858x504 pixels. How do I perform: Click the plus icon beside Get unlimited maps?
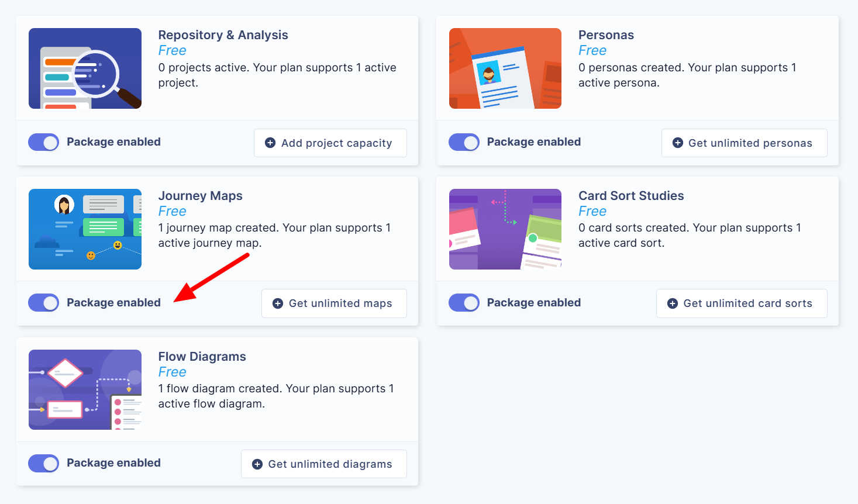click(277, 303)
